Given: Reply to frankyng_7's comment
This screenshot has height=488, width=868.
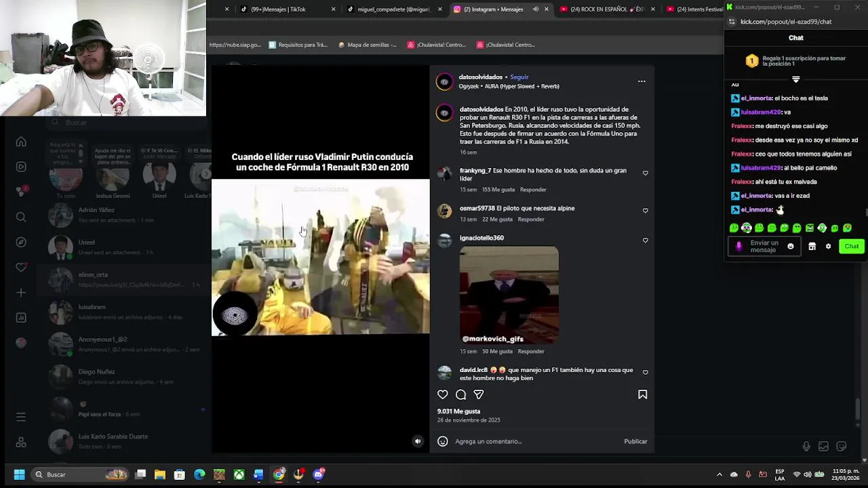Looking at the screenshot, I should [x=533, y=190].
